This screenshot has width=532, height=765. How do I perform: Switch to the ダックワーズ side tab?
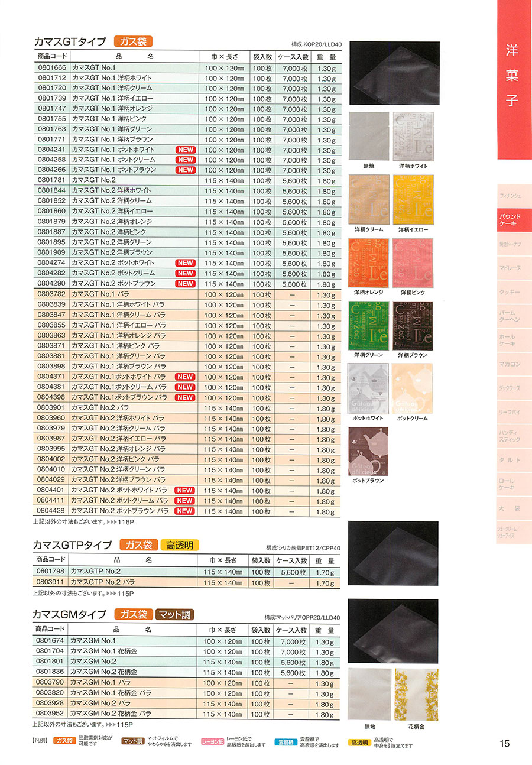coord(514,388)
